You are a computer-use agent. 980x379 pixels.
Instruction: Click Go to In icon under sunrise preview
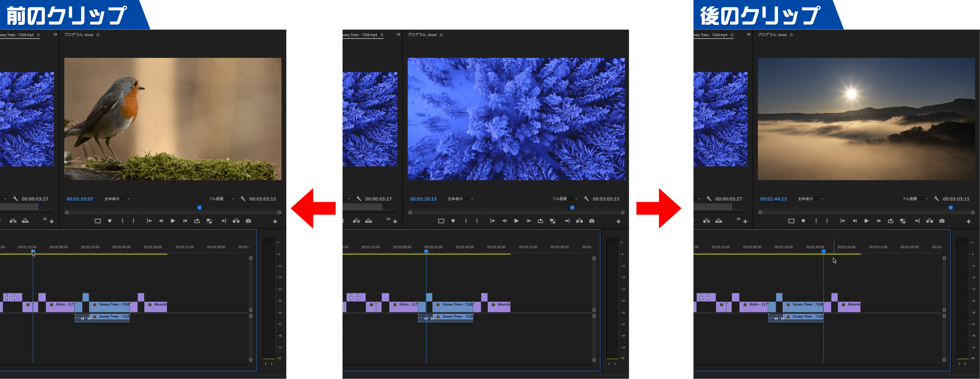[843, 221]
